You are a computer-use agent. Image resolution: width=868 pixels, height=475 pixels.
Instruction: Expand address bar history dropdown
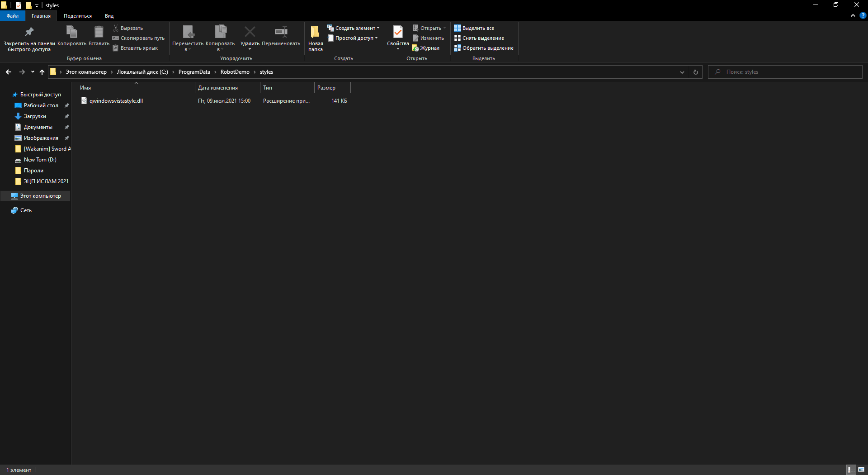pos(682,72)
